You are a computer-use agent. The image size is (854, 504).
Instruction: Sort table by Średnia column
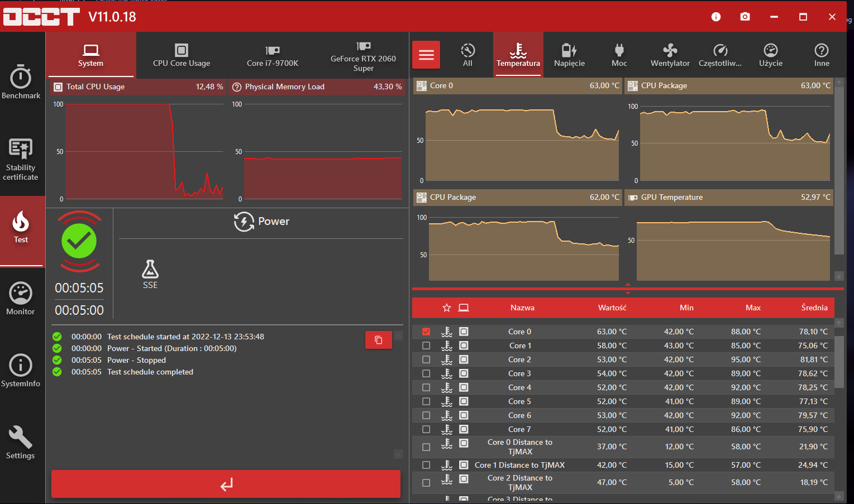pos(814,308)
